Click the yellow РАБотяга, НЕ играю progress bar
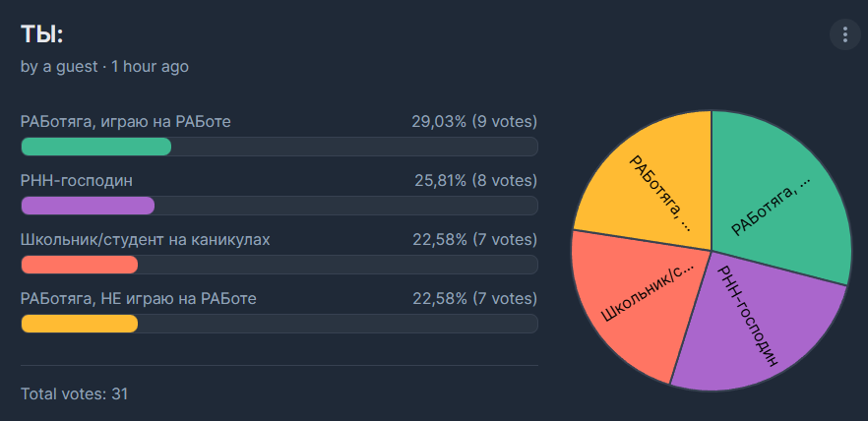This screenshot has width=868, height=421. 79,324
